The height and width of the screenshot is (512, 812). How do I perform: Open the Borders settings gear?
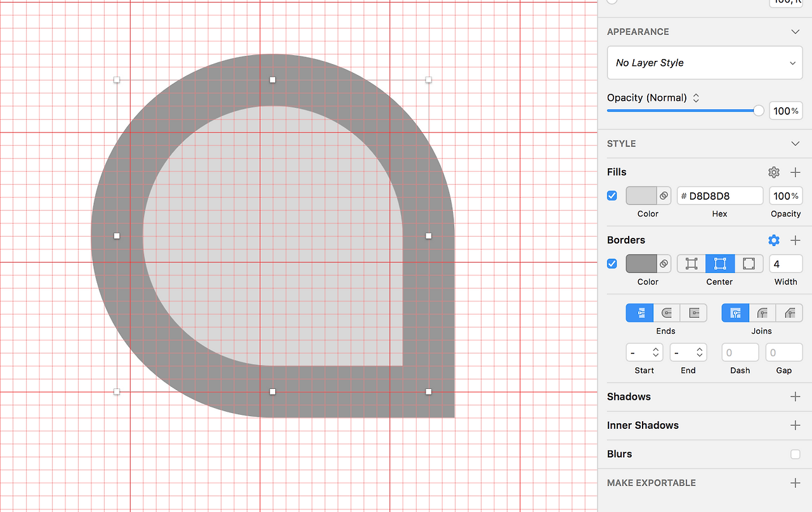click(x=773, y=240)
